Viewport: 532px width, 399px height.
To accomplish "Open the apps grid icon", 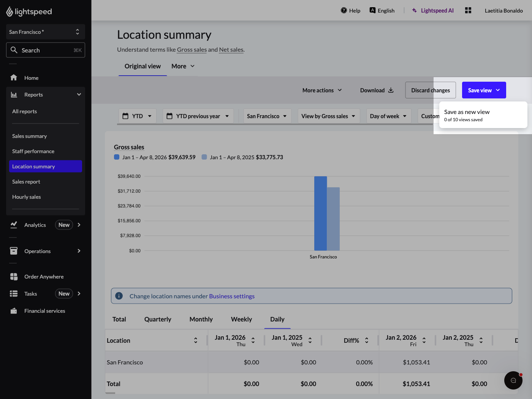I will [468, 10].
